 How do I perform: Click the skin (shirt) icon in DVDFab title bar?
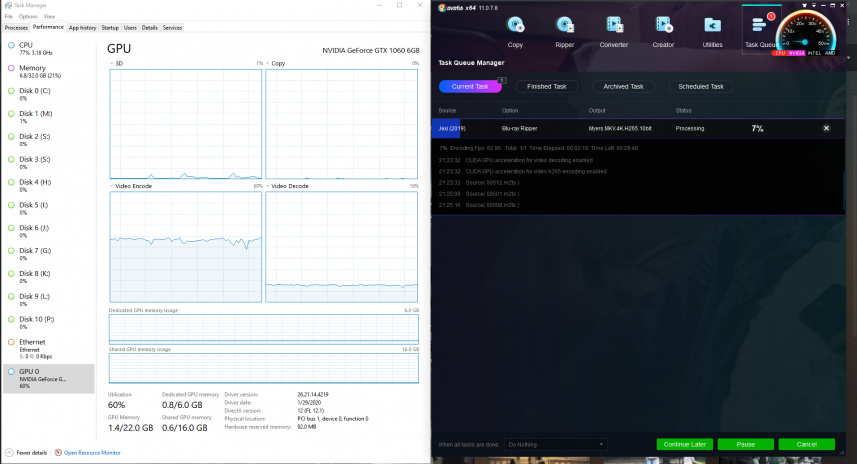pyautogui.click(x=804, y=5)
